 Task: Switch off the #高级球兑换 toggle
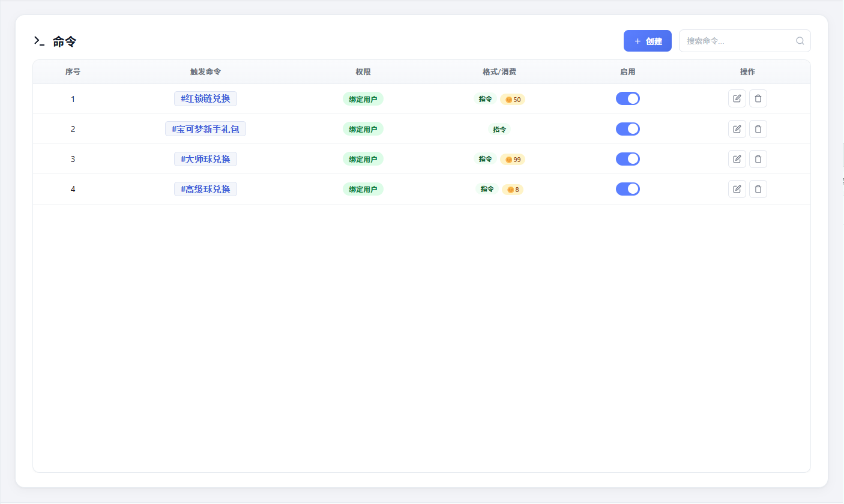(628, 189)
